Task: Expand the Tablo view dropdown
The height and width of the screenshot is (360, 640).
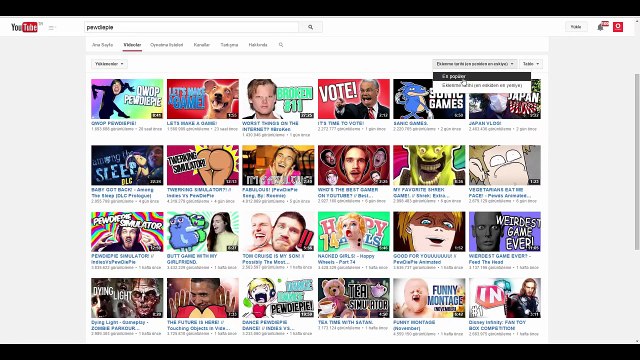Action: (531, 64)
